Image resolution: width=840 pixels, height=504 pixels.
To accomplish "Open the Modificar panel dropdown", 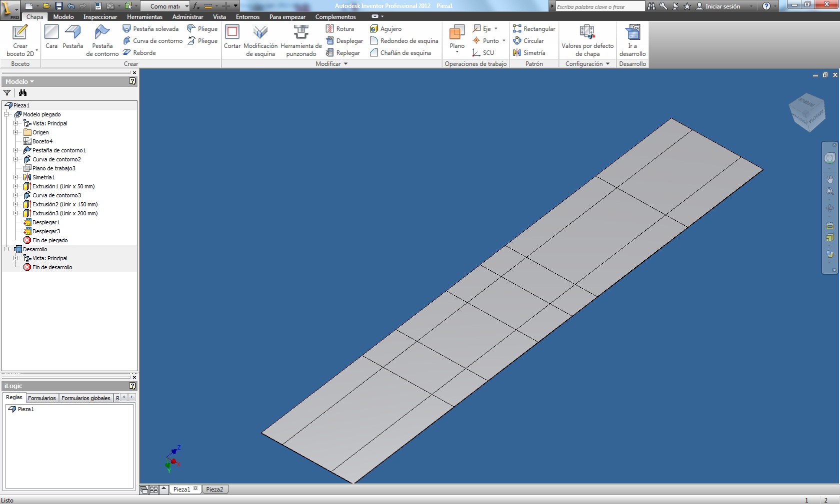I will coord(331,64).
